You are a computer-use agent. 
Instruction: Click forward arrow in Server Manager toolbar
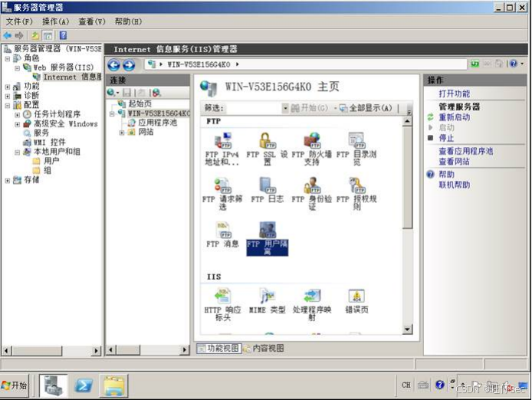(x=19, y=35)
